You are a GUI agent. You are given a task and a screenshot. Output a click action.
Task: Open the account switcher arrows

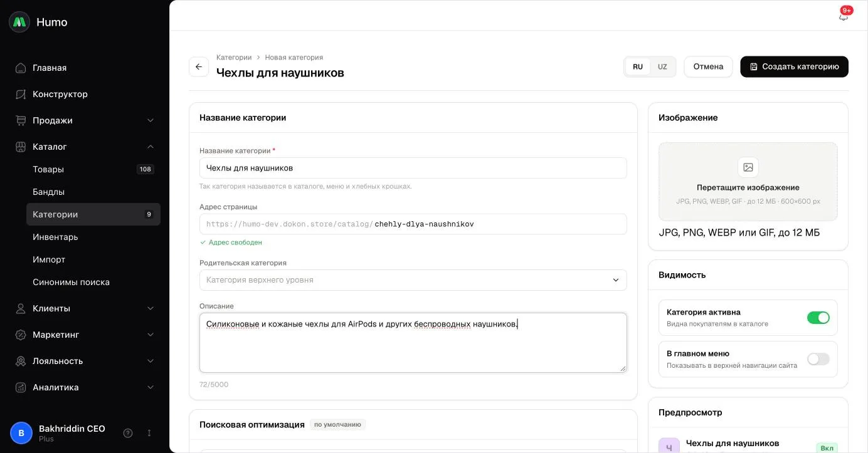149,433
